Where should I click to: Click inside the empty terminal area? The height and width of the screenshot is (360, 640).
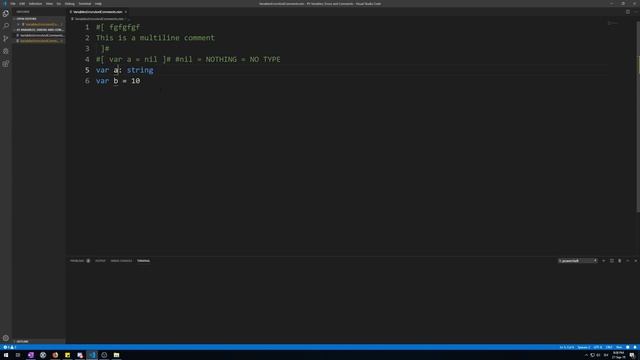pos(351,304)
